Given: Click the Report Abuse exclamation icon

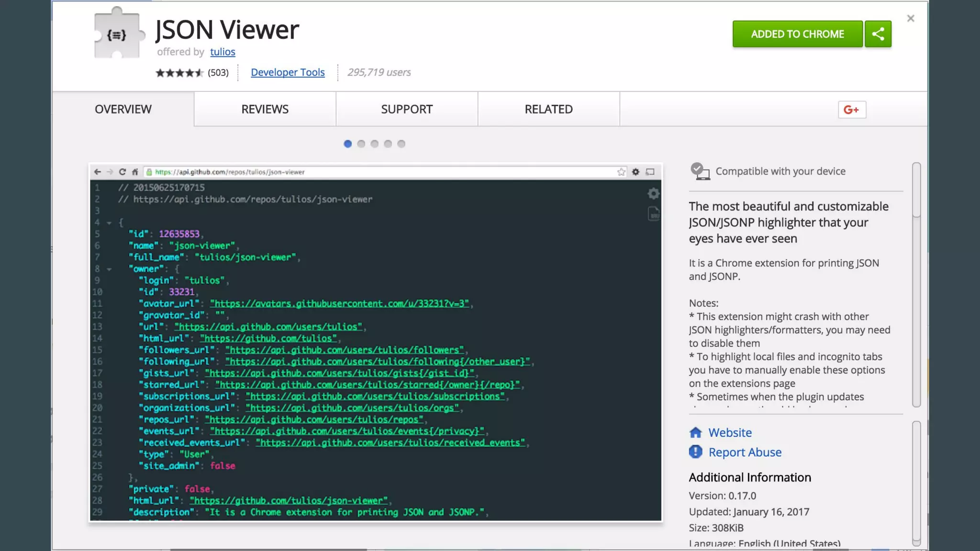Looking at the screenshot, I should coord(695,452).
